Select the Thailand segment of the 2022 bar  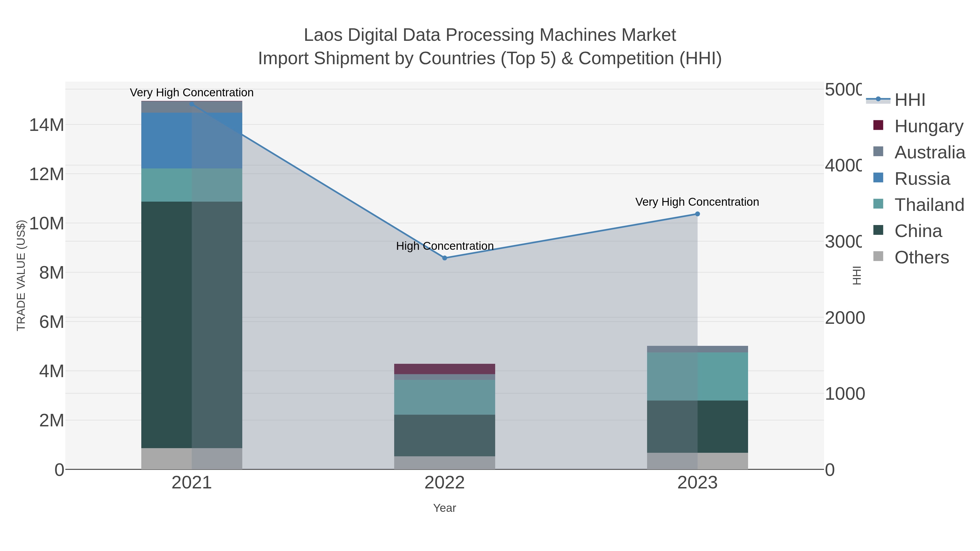pyautogui.click(x=445, y=397)
